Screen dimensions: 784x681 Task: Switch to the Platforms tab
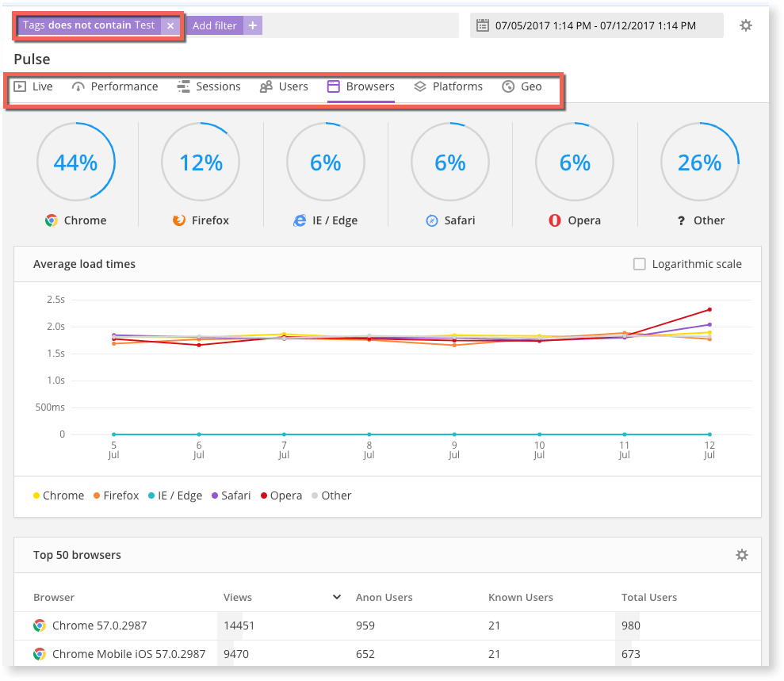pyautogui.click(x=448, y=86)
